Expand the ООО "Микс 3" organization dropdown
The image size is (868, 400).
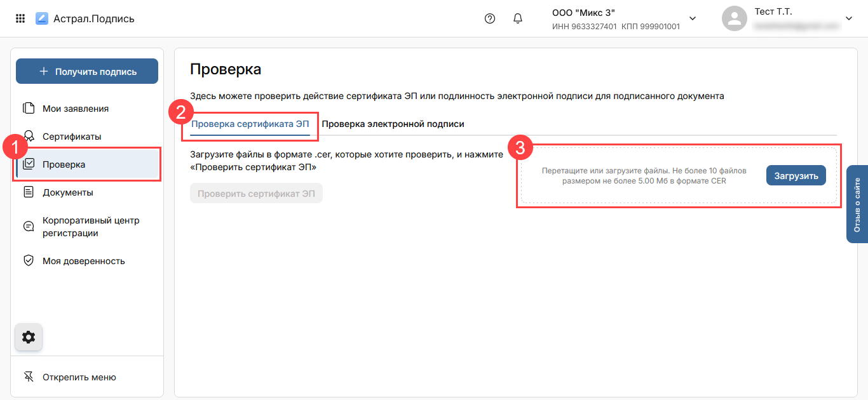(693, 18)
